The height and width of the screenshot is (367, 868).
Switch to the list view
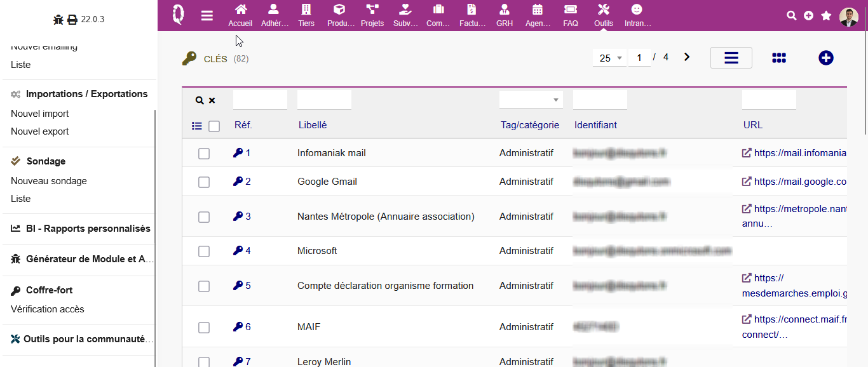coord(731,58)
